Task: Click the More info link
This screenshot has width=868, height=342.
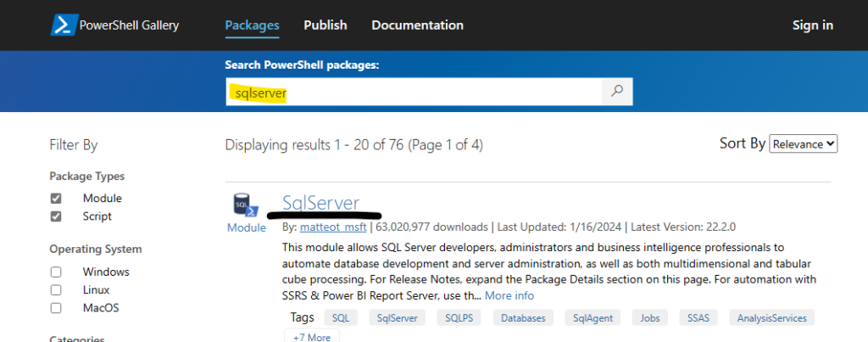Action: pos(509,295)
